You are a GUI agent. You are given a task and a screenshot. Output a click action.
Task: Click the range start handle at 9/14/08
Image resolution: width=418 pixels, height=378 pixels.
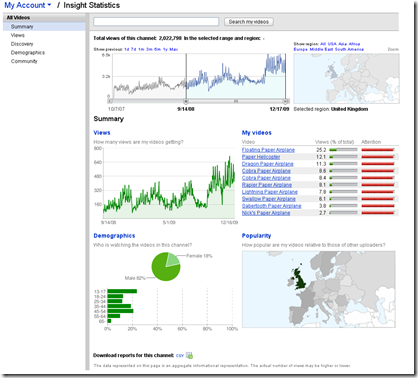click(186, 101)
